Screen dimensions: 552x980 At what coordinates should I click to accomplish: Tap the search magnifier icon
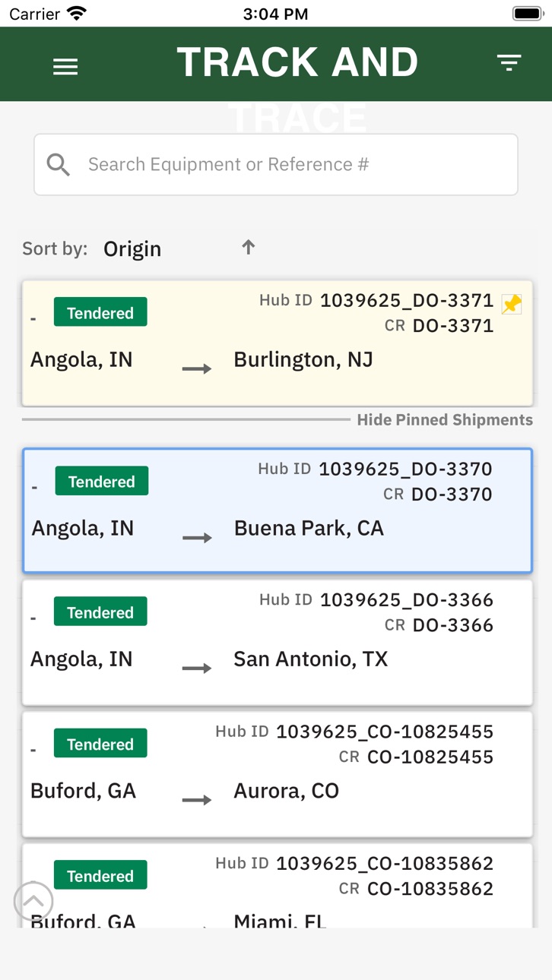[59, 164]
